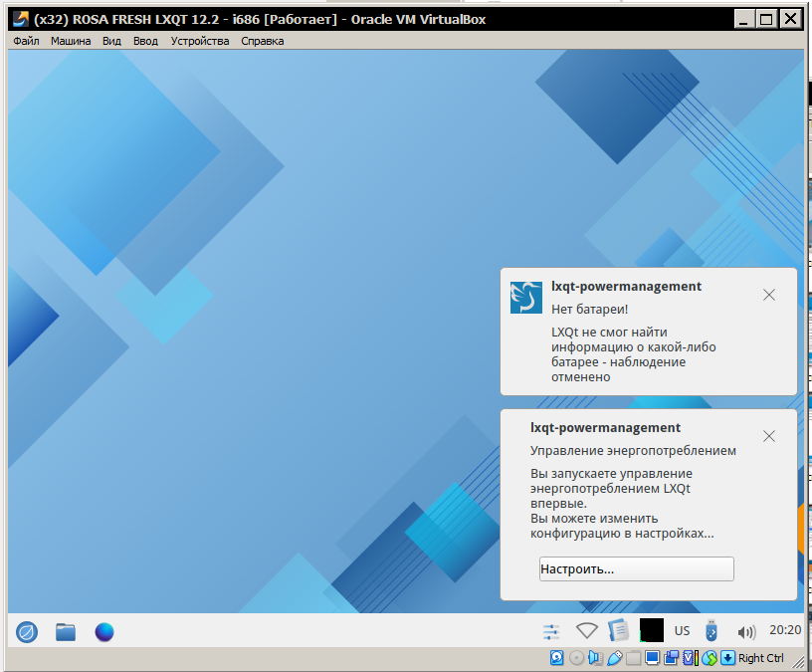Image resolution: width=812 pixels, height=672 pixels.
Task: Minimize the VirtualBox VM window
Action: [744, 20]
